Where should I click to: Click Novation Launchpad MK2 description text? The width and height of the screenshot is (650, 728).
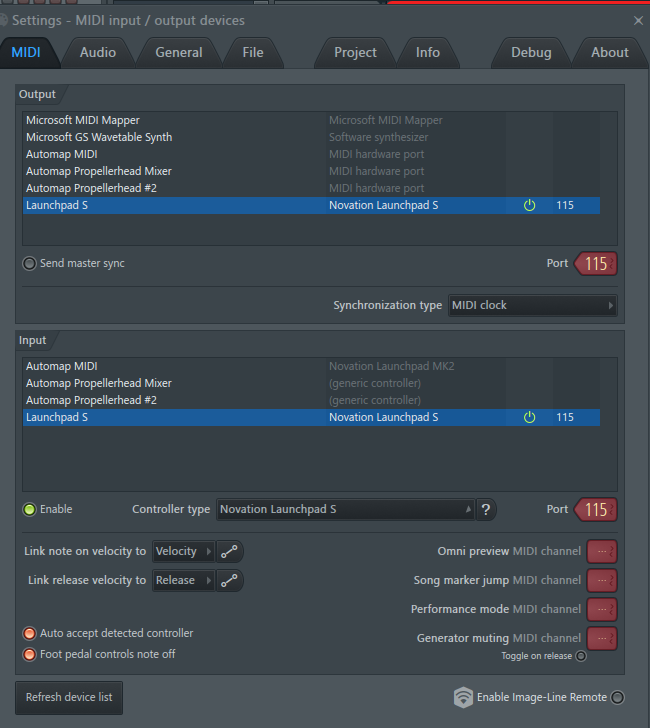coord(392,366)
